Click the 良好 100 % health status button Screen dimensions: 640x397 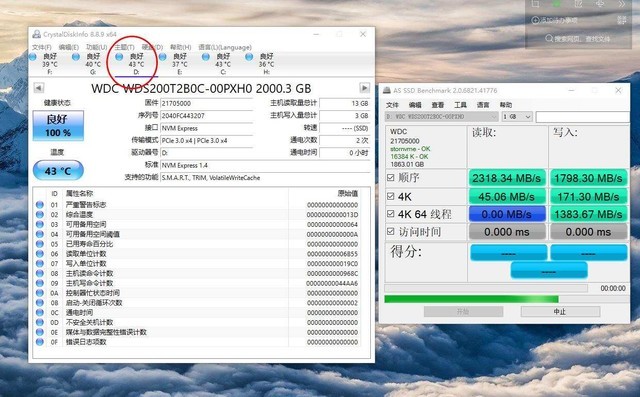[58, 126]
